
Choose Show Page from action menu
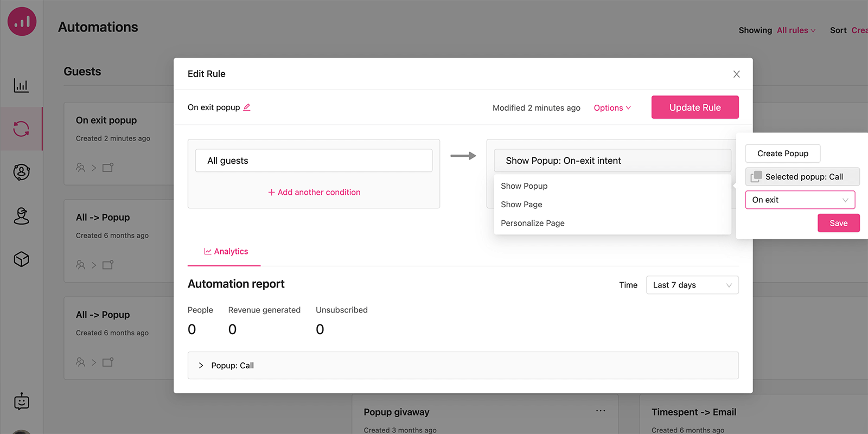[x=521, y=205]
